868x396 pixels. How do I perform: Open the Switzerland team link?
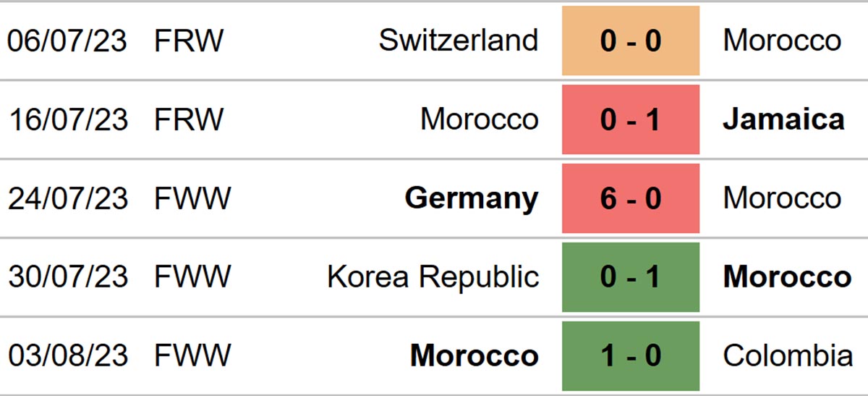pos(459,41)
